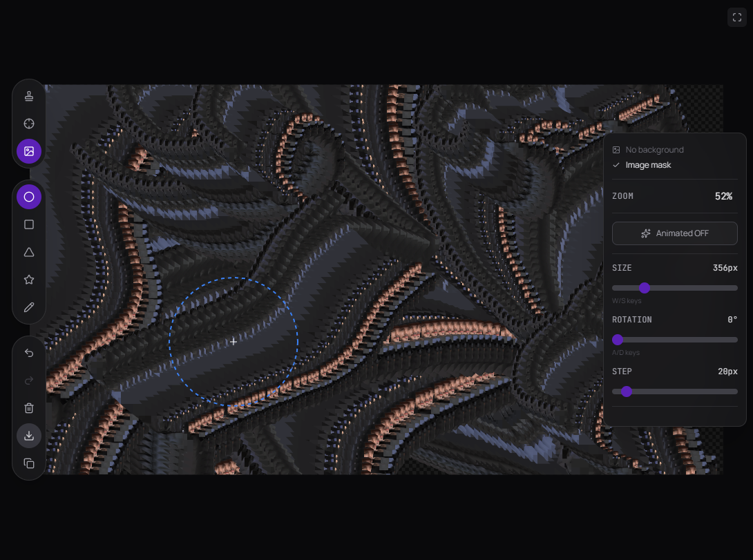
Task: Select the Image mask option
Action: (x=648, y=165)
